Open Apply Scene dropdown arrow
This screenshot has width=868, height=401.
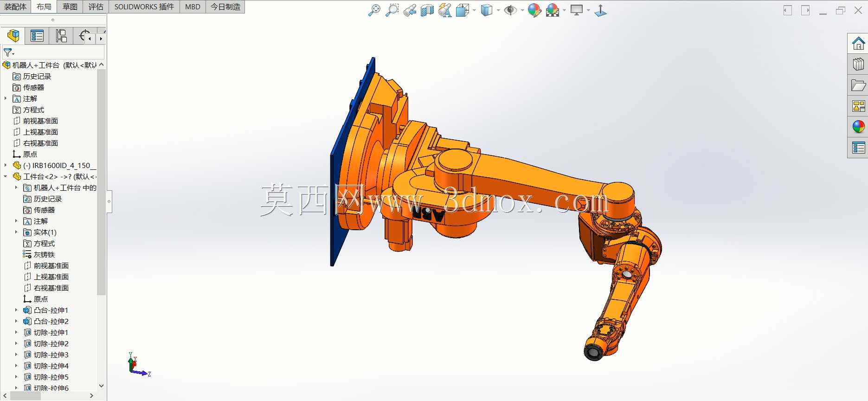pyautogui.click(x=565, y=10)
